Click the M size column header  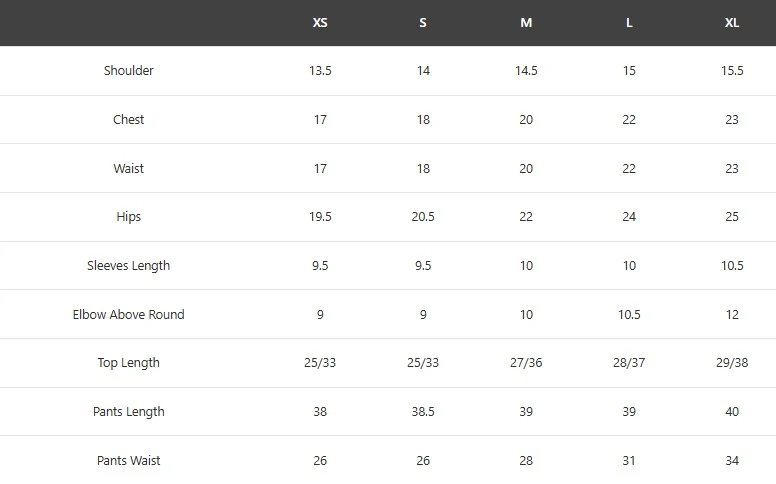526,23
